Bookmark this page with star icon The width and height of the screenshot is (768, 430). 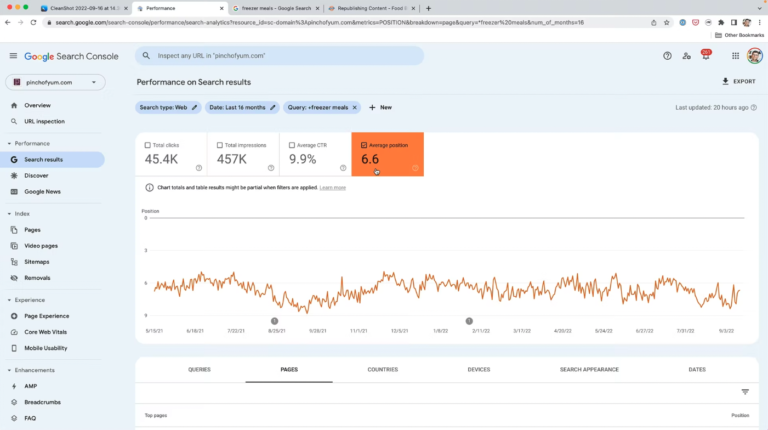coord(666,23)
